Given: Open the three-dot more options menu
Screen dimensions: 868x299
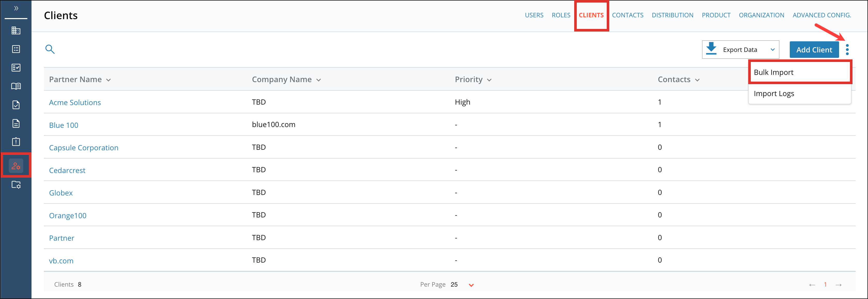Looking at the screenshot, I should pos(847,50).
